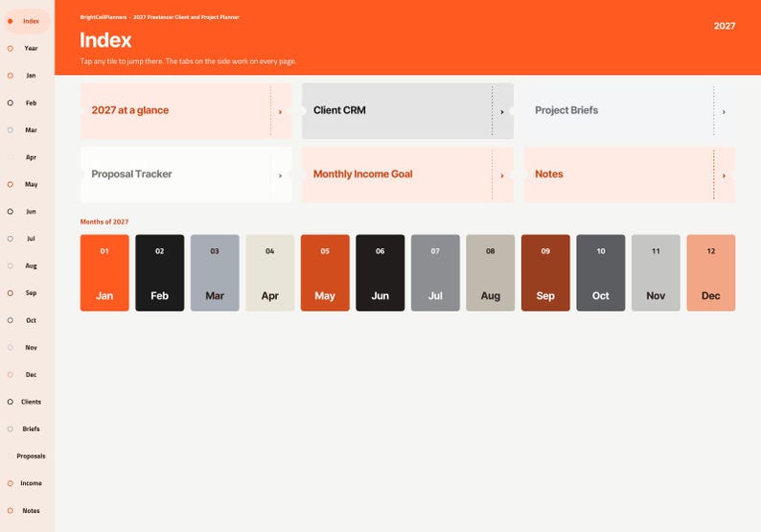Open the 07 Jul month card
The image size is (761, 532).
(435, 273)
